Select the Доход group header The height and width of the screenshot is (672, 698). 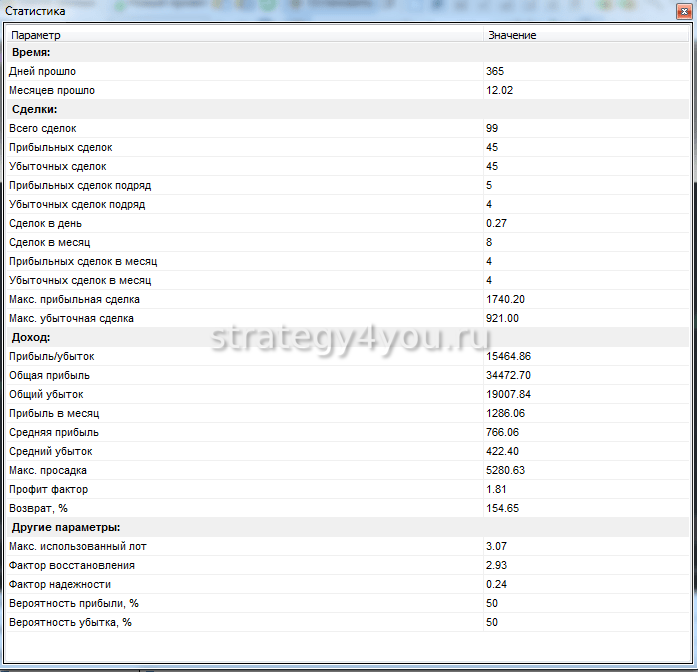pos(31,337)
